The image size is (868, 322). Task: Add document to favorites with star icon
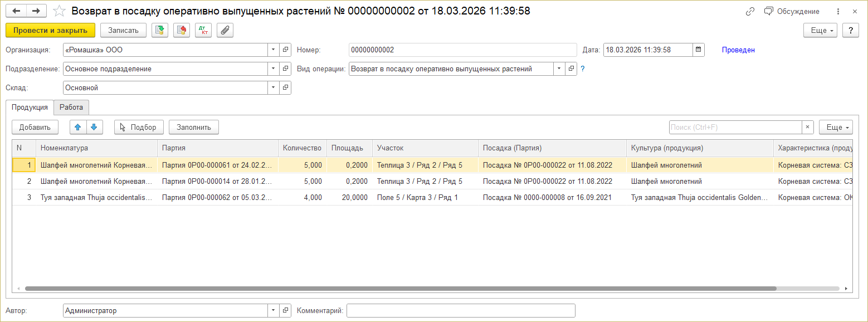point(59,11)
